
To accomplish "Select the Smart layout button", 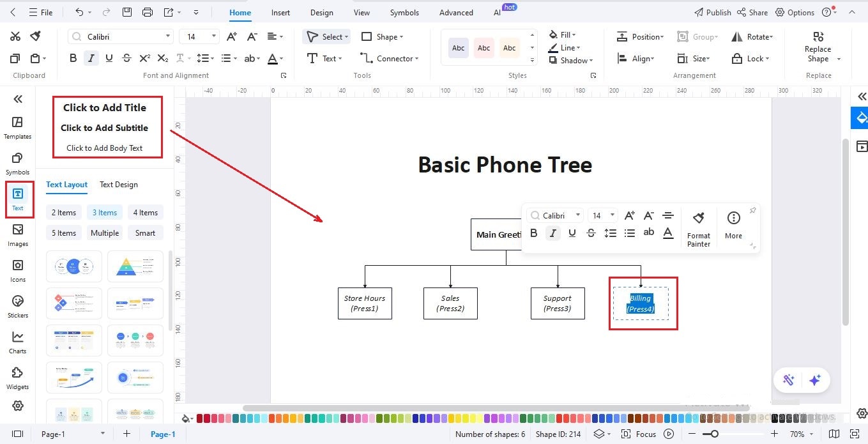I will point(145,233).
